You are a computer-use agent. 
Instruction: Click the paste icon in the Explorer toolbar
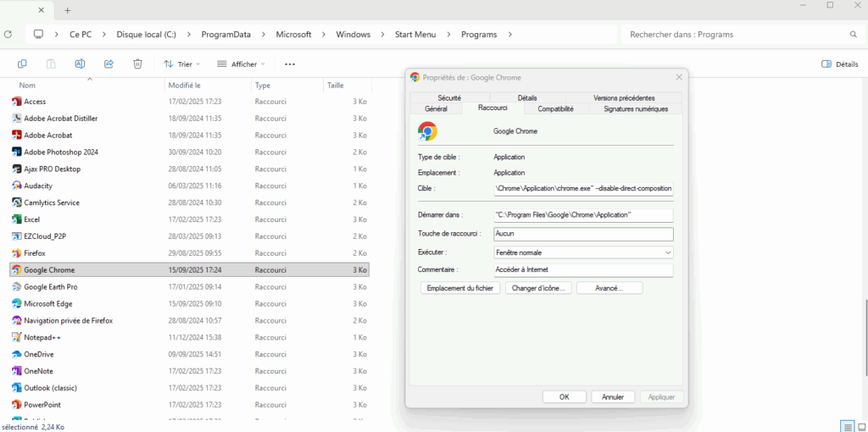tap(51, 64)
